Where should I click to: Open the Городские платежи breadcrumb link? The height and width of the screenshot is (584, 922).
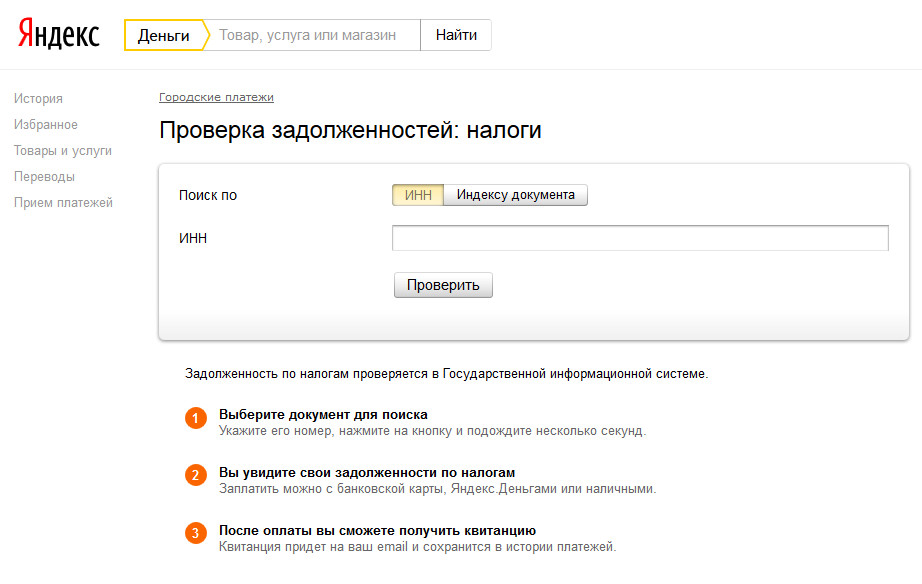click(x=216, y=97)
